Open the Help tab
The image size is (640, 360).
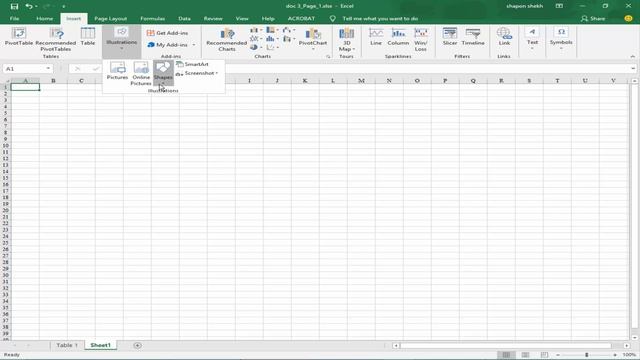coord(268,19)
